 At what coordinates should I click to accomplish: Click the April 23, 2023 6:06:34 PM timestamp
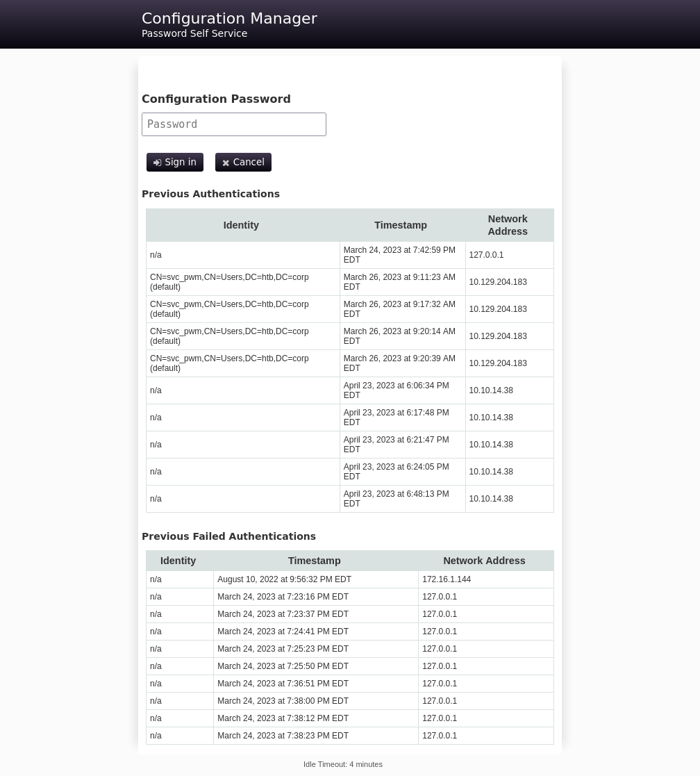[396, 390]
